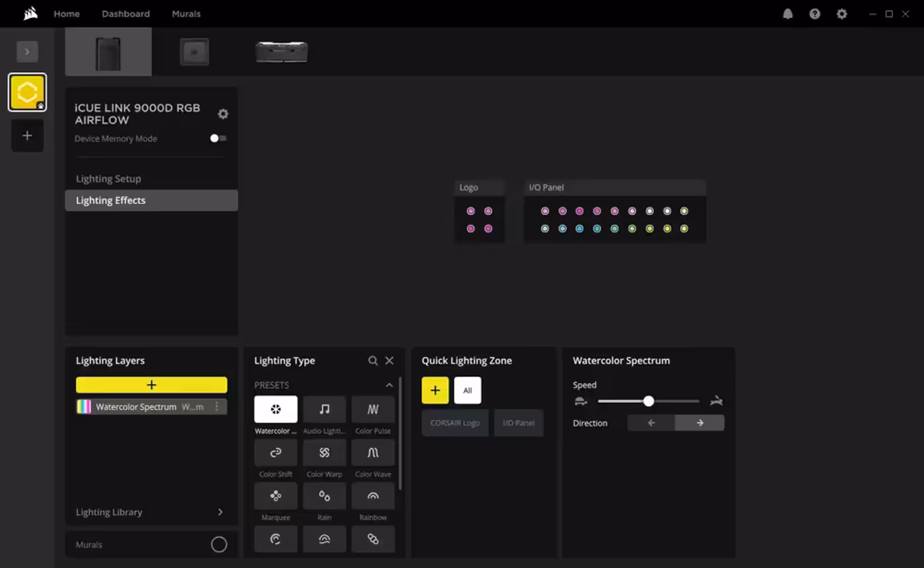Click the I/O Panel group header
924x568 pixels.
coord(615,188)
